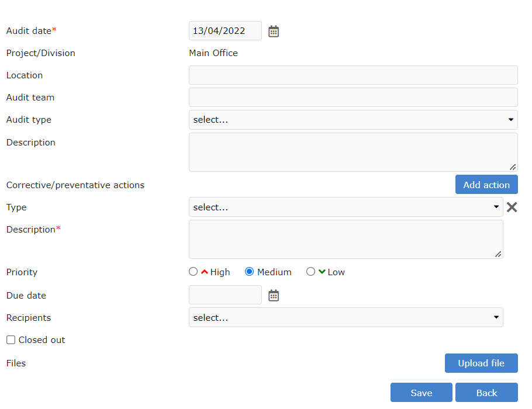This screenshot has width=532, height=409.
Task: Save the audit form
Action: pos(421,393)
